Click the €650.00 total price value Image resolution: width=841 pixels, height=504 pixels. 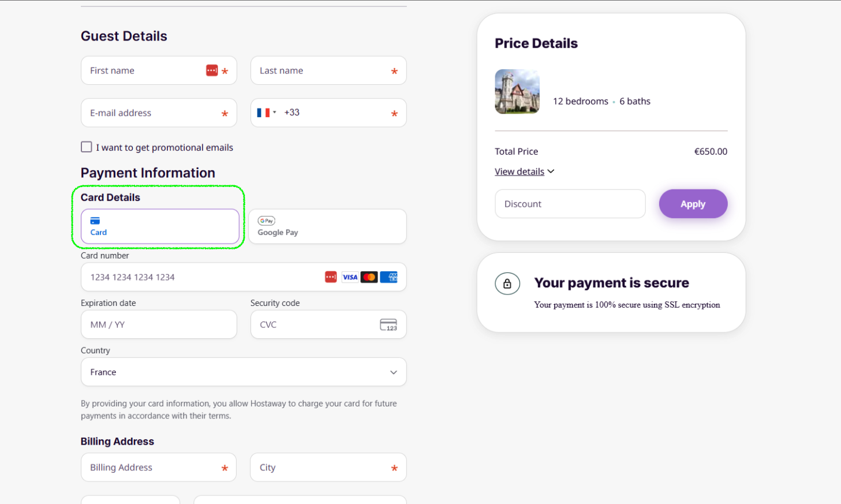click(711, 151)
